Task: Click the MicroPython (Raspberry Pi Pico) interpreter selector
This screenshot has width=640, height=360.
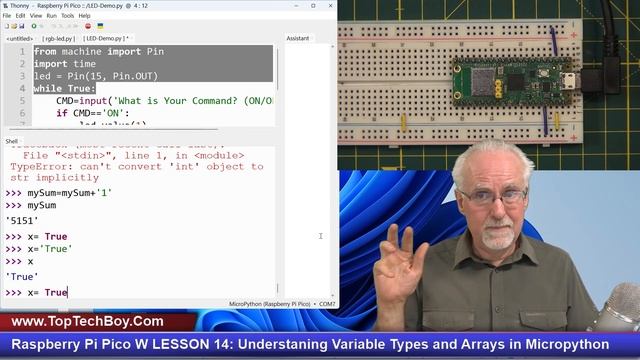Action: point(282,304)
